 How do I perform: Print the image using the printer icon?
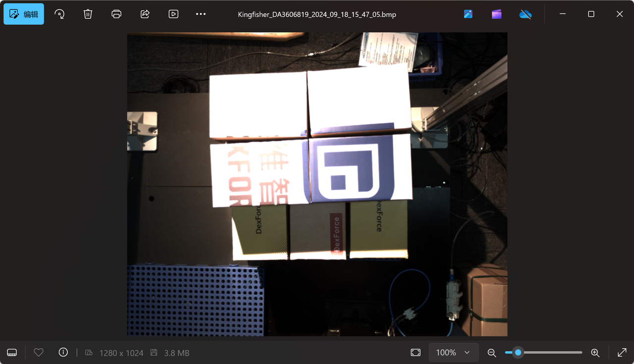pos(116,14)
